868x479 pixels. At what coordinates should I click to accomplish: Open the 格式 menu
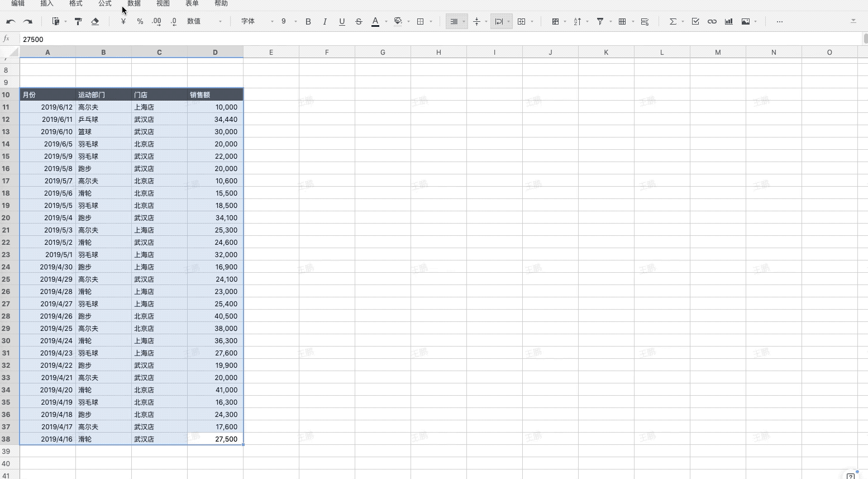coord(76,3)
